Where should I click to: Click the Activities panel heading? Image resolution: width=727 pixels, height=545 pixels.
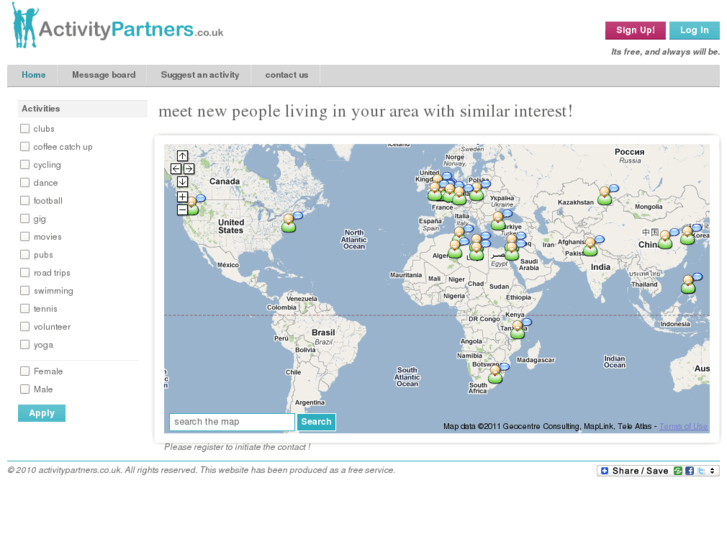[83, 109]
